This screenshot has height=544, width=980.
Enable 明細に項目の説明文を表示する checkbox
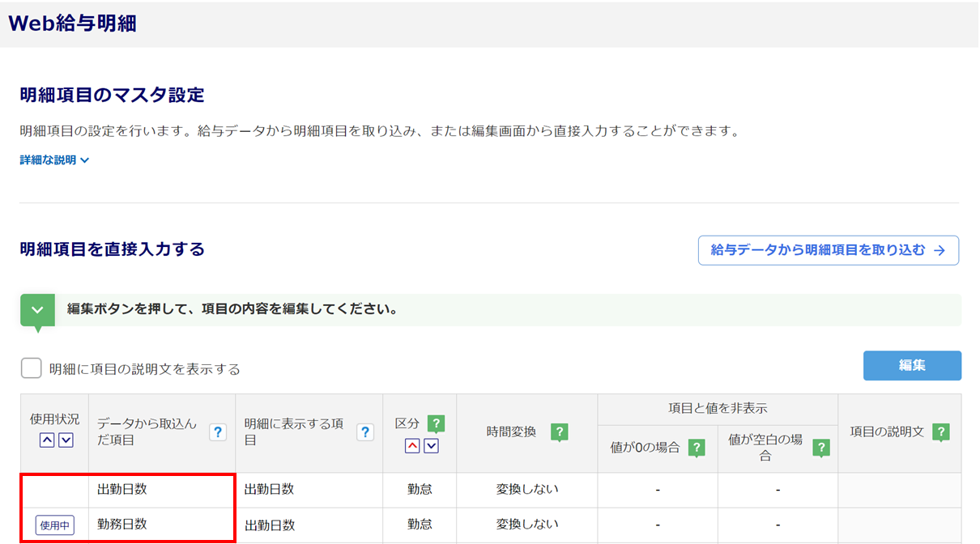(x=32, y=369)
